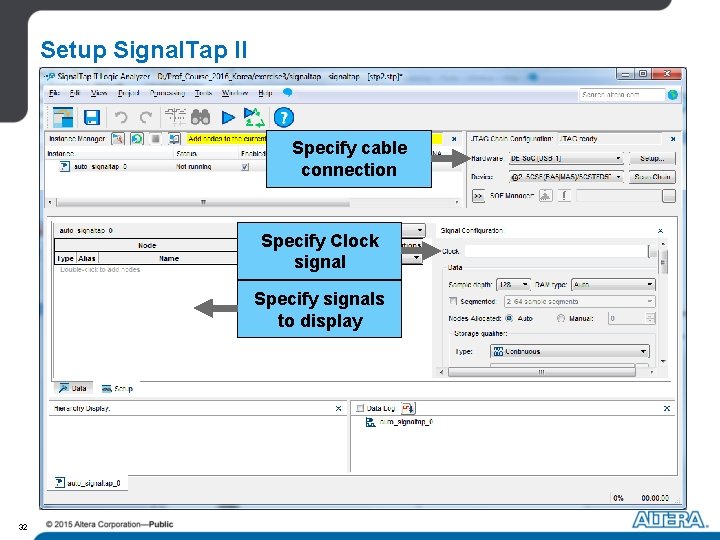Click the Setup... button for hardware
The image size is (720, 540).
652,158
